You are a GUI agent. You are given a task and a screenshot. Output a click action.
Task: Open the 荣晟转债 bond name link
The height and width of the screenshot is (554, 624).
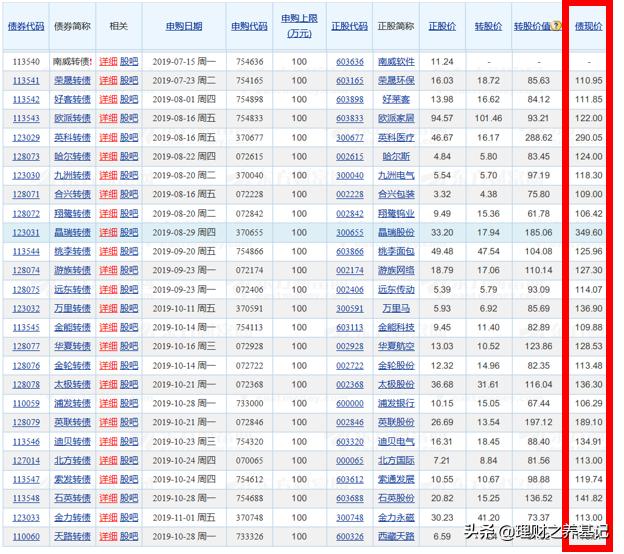click(72, 81)
